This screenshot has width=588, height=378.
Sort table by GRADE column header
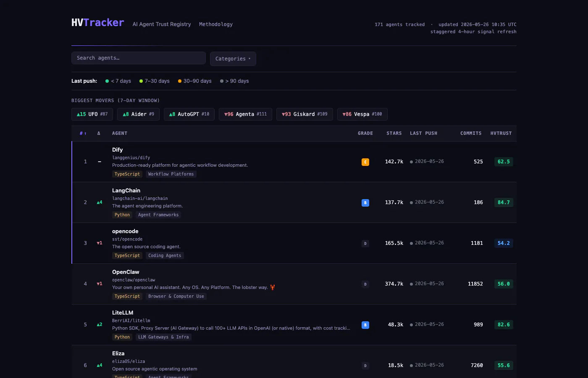pos(365,134)
